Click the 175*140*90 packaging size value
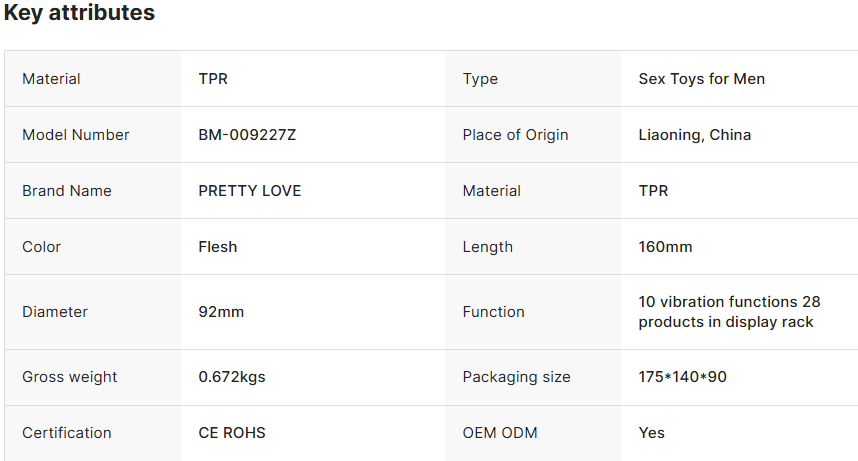 pos(683,377)
